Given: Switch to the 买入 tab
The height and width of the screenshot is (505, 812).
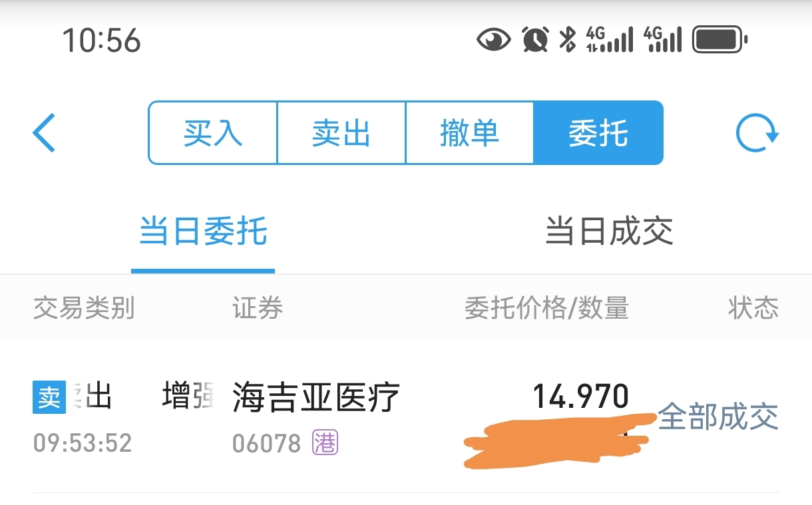Looking at the screenshot, I should click(213, 132).
